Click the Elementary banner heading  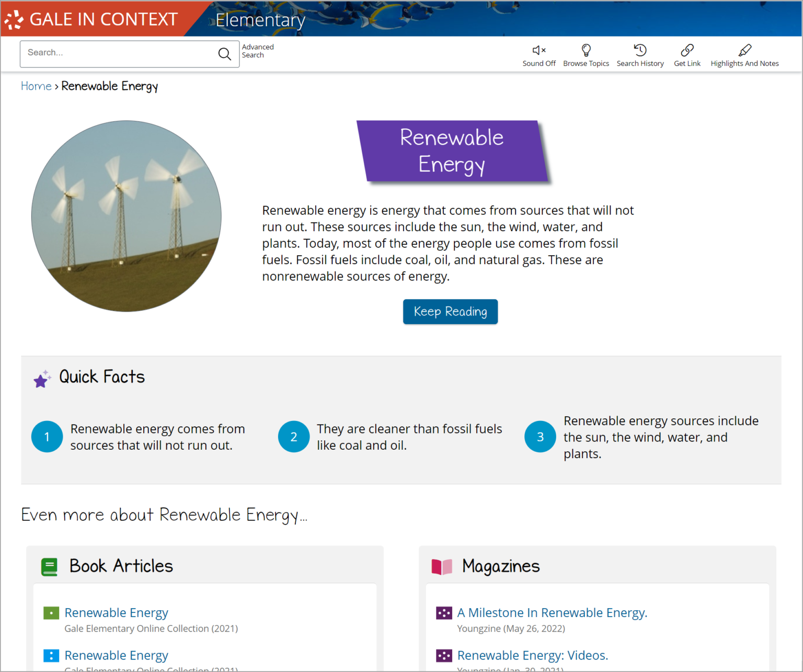[x=260, y=19]
